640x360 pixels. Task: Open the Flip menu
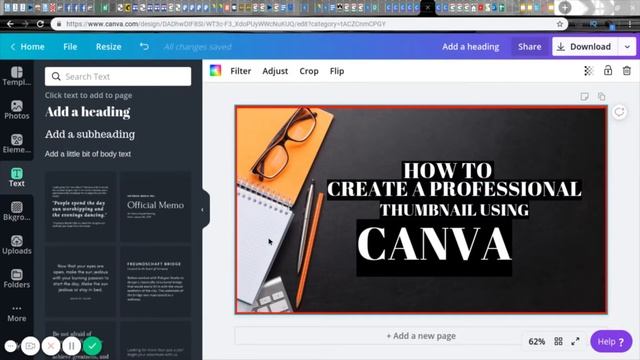point(337,71)
